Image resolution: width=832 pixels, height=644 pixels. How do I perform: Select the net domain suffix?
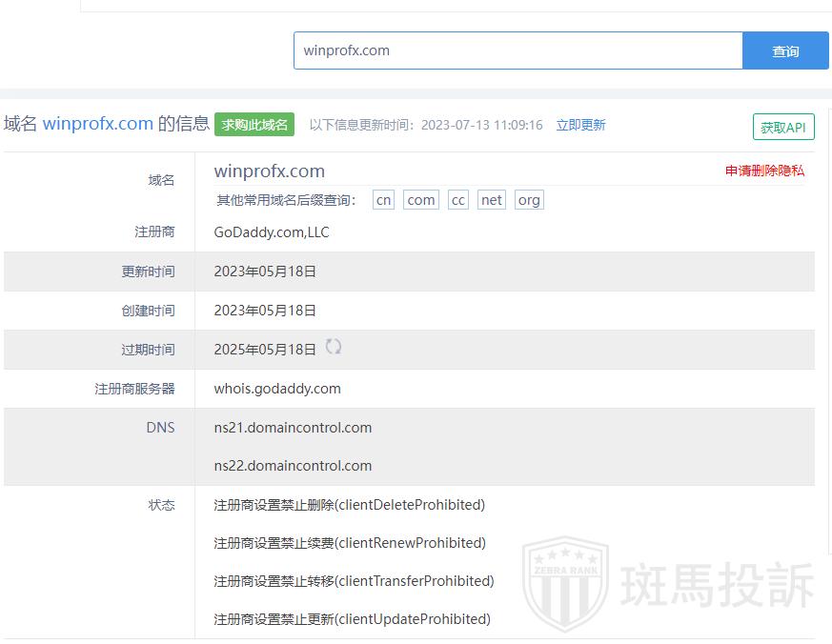pos(492,200)
